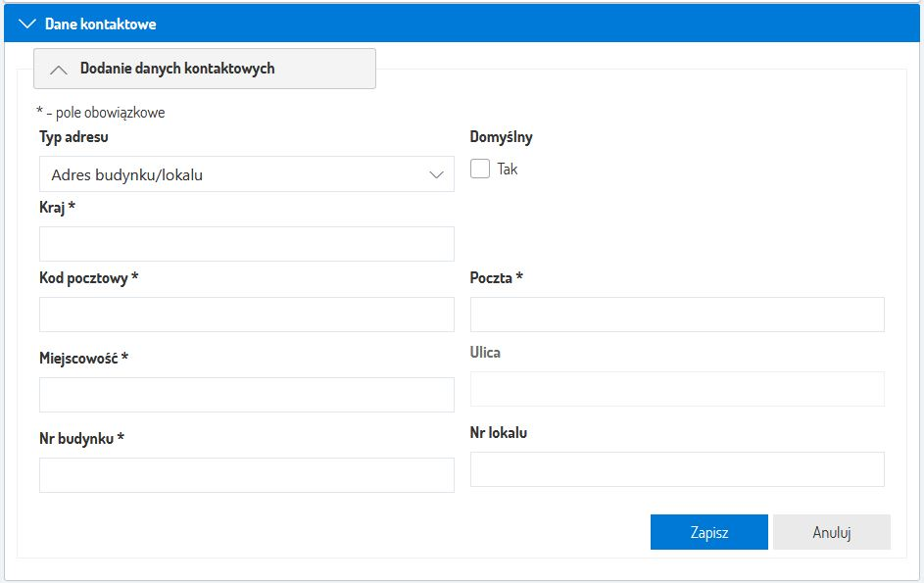Click Anuluj to cancel the form
The image size is (924, 583).
(831, 532)
